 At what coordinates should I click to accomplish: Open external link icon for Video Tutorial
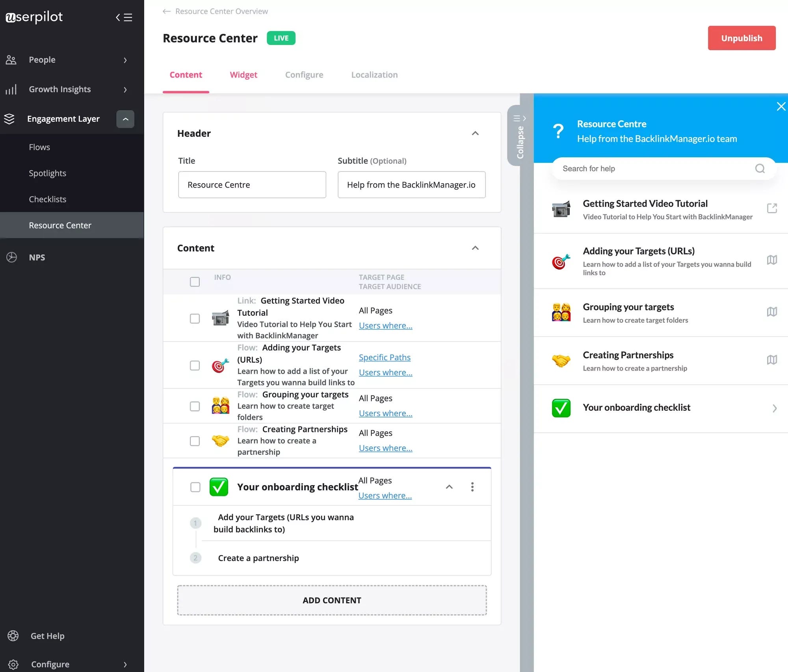(772, 208)
